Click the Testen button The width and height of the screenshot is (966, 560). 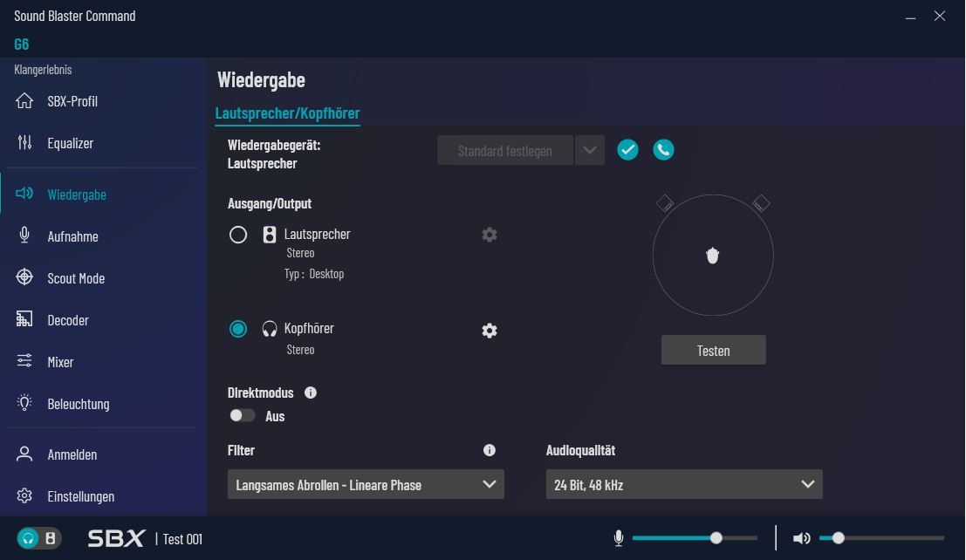tap(714, 350)
